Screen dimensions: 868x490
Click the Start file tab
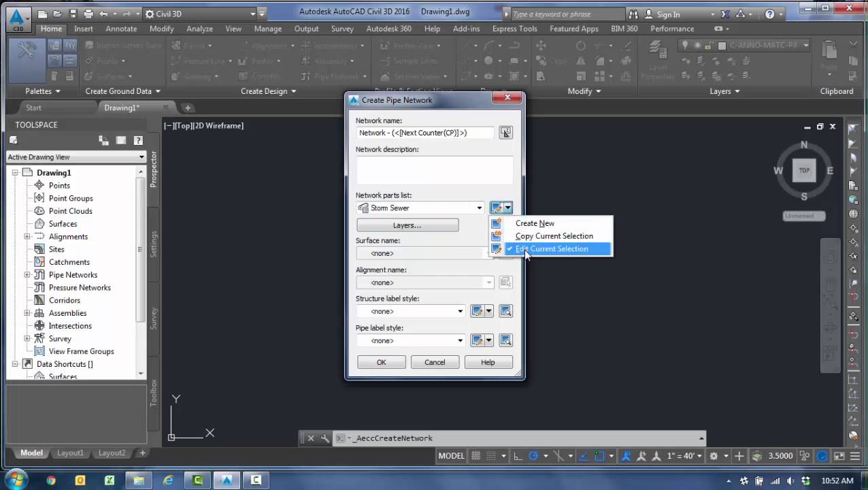pyautogui.click(x=33, y=108)
